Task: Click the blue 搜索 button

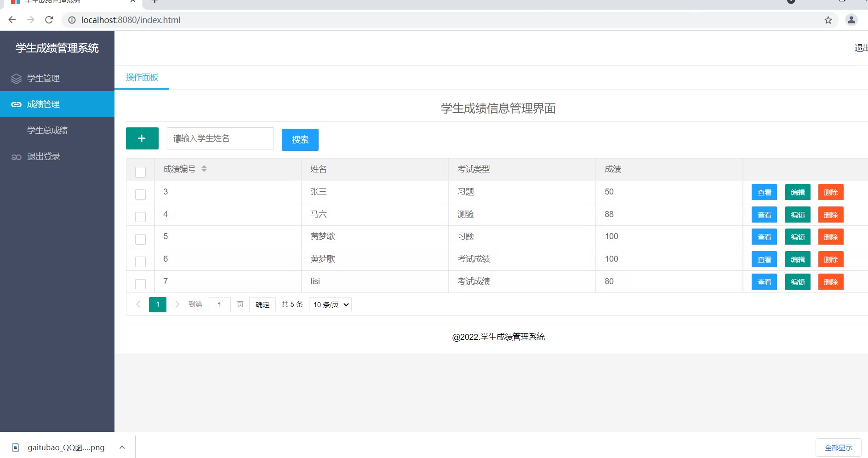Action: coord(300,140)
